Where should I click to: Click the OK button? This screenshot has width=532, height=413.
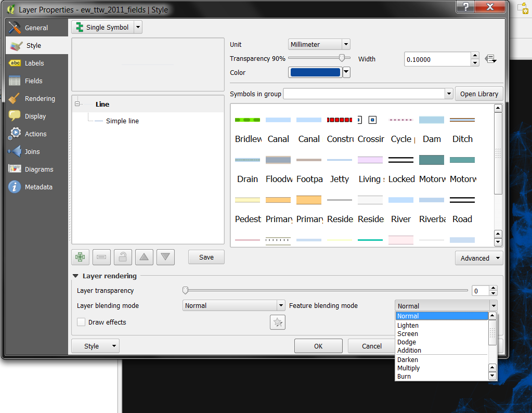coord(318,346)
